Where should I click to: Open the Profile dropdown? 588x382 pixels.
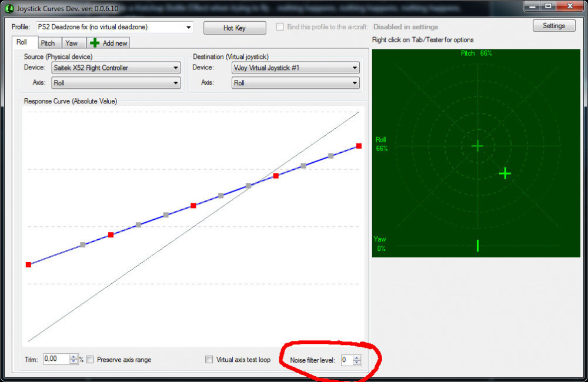(115, 27)
